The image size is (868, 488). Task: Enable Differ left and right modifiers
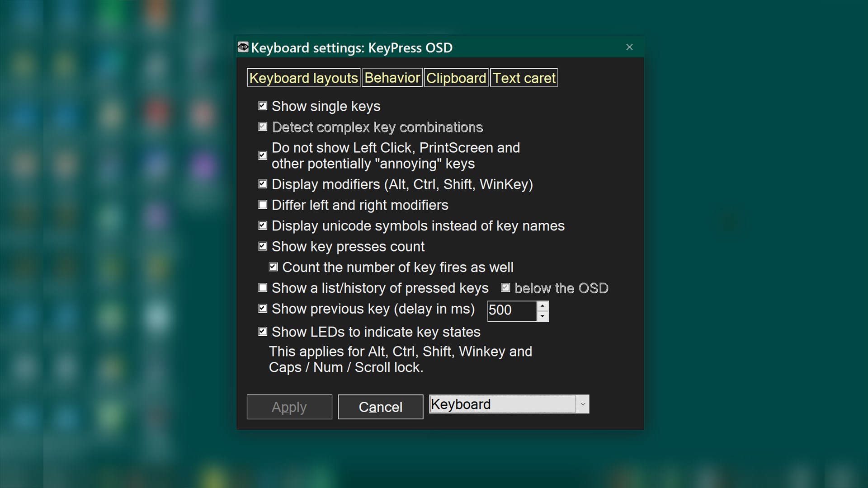click(263, 205)
